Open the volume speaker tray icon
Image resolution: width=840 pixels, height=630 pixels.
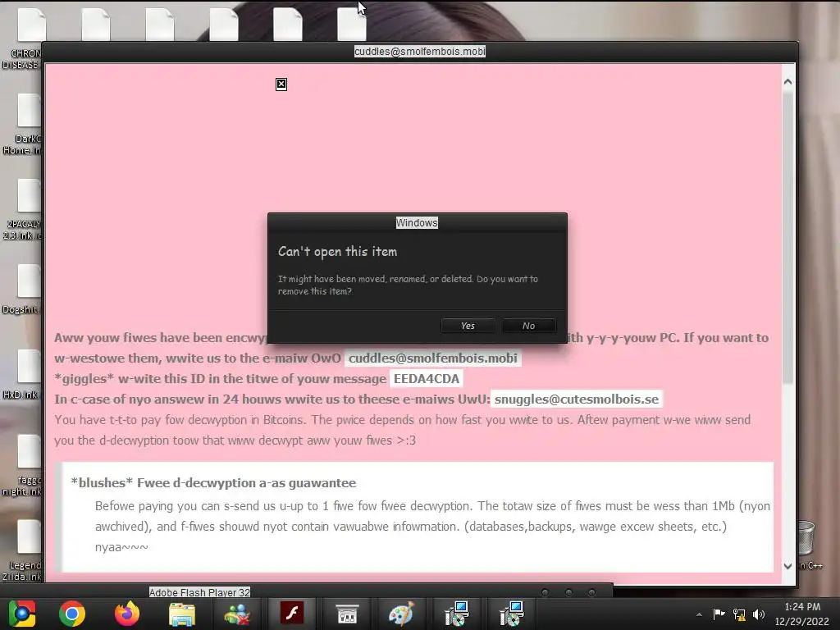click(x=759, y=614)
